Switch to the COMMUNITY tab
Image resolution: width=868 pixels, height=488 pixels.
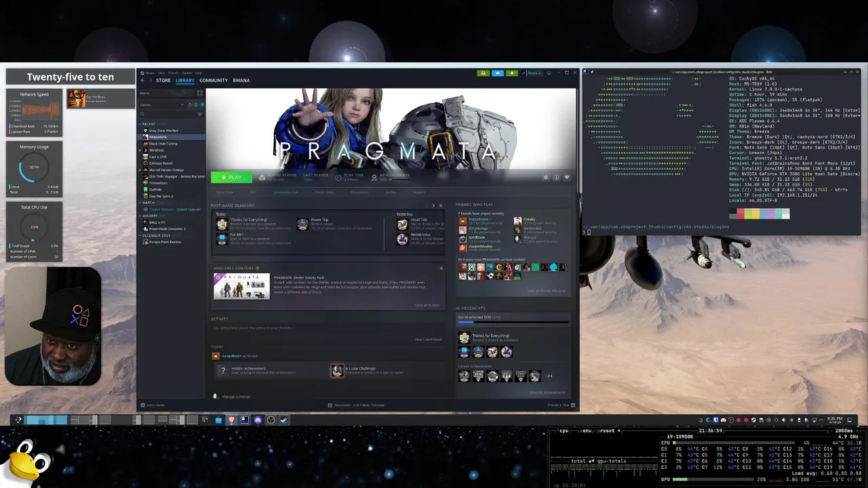[214, 81]
